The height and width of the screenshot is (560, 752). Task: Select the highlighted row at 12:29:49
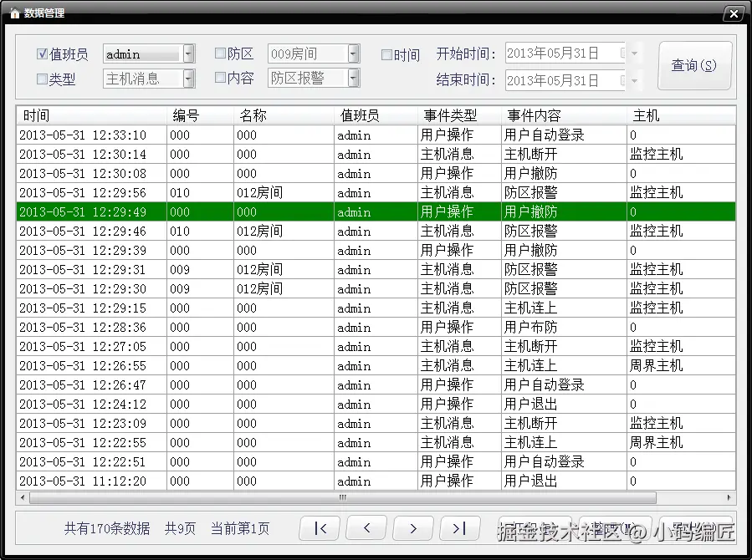376,211
